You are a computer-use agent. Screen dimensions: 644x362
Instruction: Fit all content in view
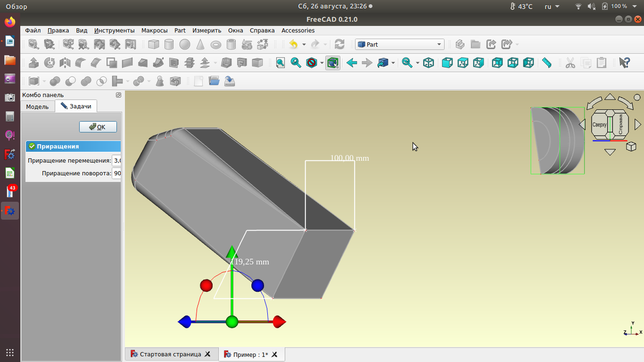(280, 63)
